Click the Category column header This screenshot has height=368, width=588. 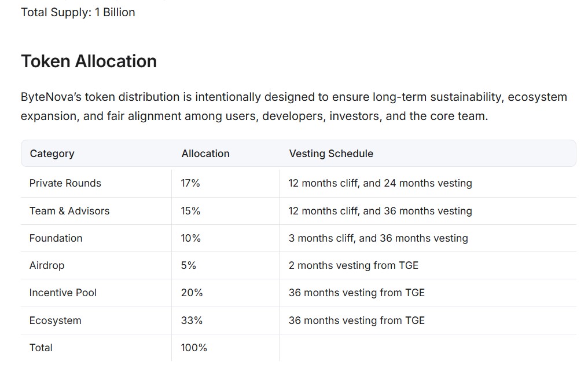(x=52, y=154)
